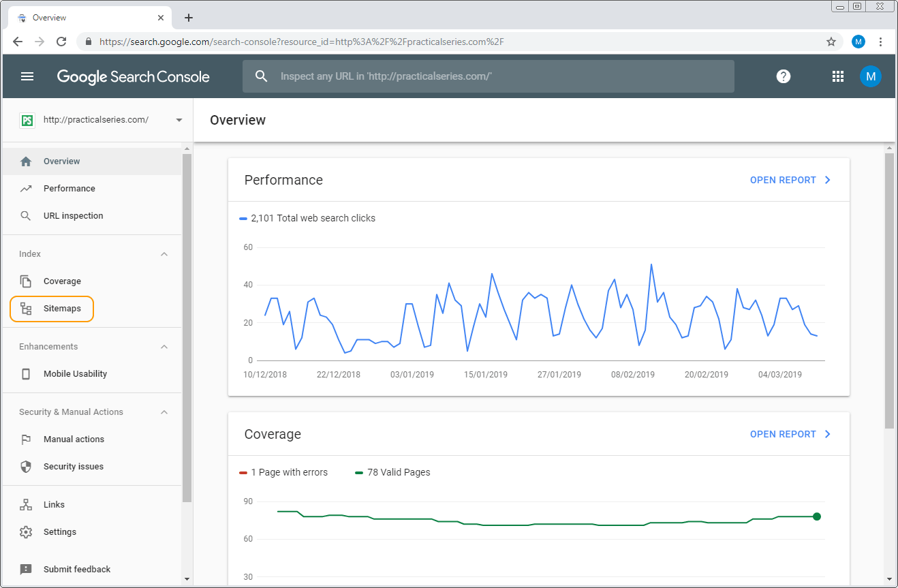Open the hamburger navigation menu
Screen dimensions: 898x588
pos(27,76)
